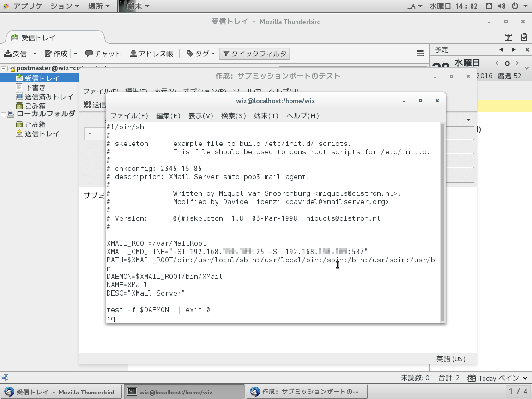Expand the Today Pane options chevron
The height and width of the screenshot is (399, 532).
coord(526,68)
